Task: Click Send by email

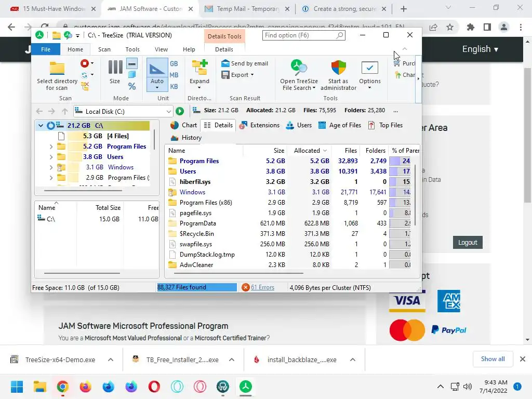Action: pyautogui.click(x=245, y=63)
